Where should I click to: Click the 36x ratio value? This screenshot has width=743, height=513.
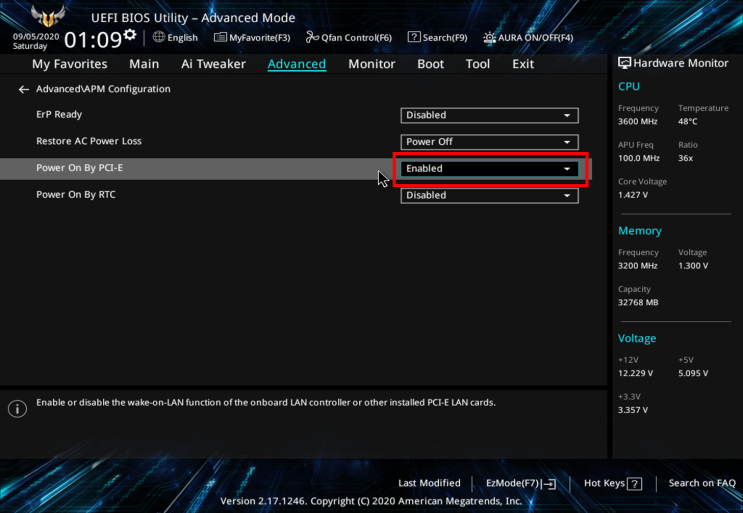(685, 158)
